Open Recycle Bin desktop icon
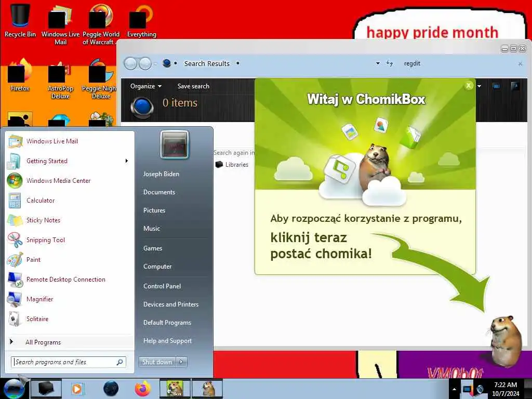The height and width of the screenshot is (399, 532). point(20,20)
